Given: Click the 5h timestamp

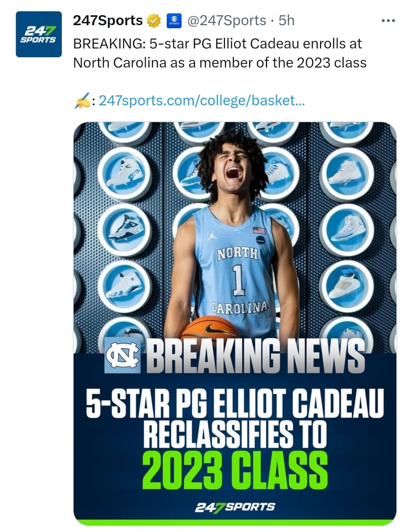Looking at the screenshot, I should 286,21.
